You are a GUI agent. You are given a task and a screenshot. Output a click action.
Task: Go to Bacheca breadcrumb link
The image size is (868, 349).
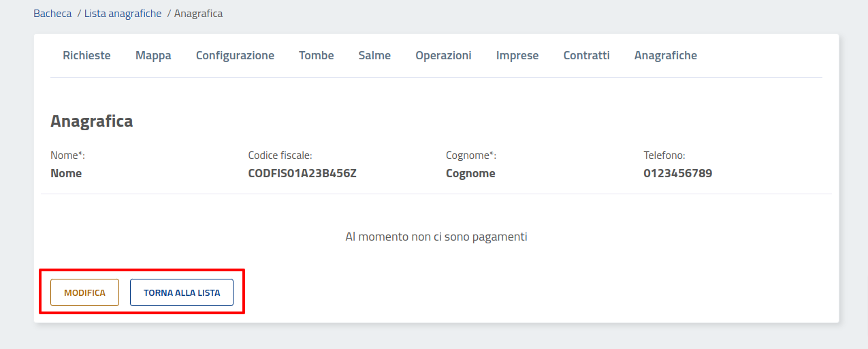52,14
